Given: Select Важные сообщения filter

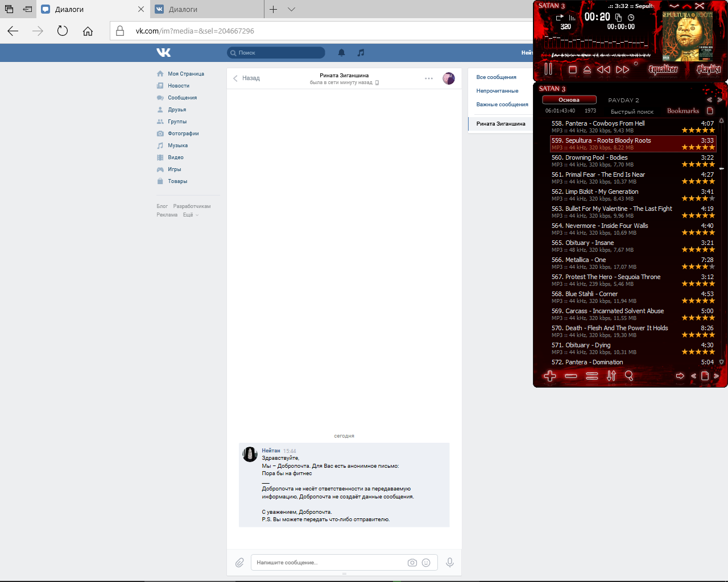Looking at the screenshot, I should 502,105.
